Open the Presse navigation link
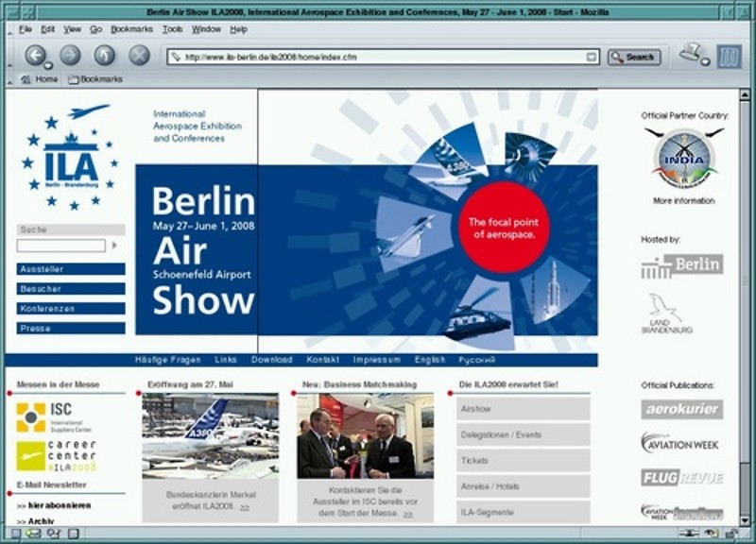 tap(71, 328)
